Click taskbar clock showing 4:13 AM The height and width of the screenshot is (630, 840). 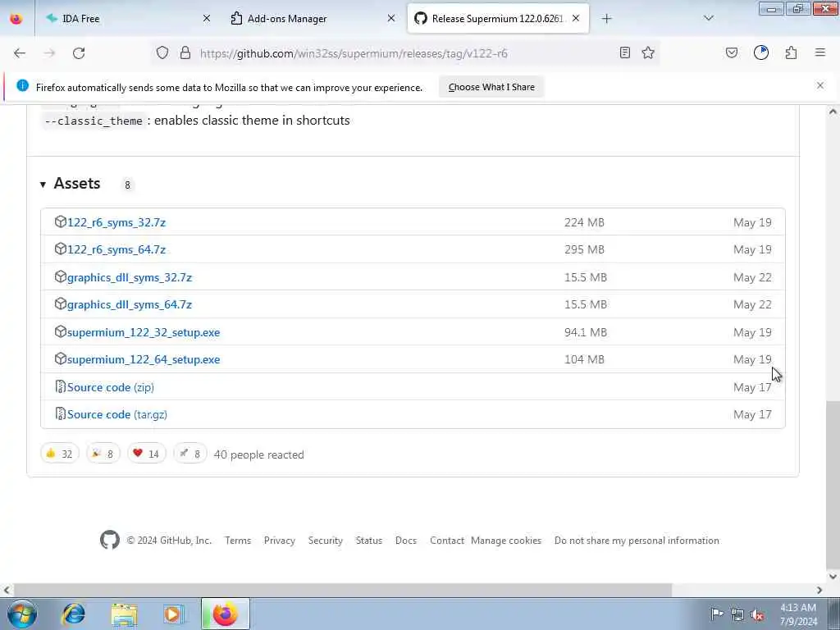[798, 614]
